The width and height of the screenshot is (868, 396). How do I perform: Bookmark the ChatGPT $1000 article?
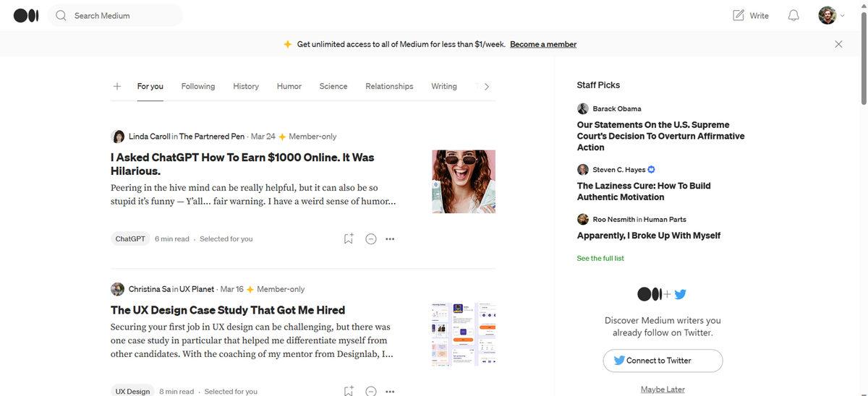(349, 238)
